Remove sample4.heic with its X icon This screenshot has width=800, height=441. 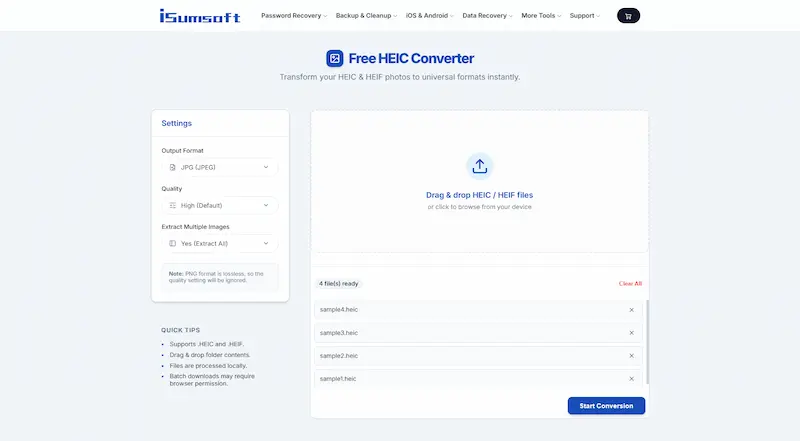[x=632, y=310]
